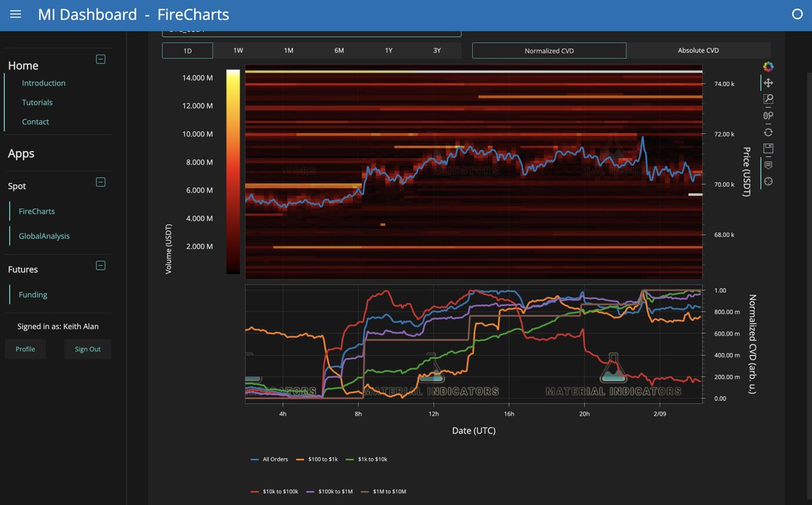
Task: Click the Price (USDT) axis title
Action: point(746,172)
